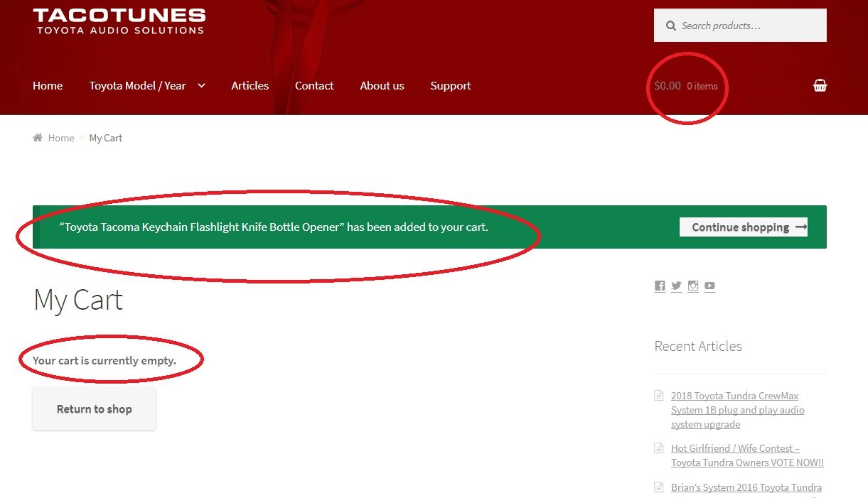Click the magnifying glass search icon

670,26
